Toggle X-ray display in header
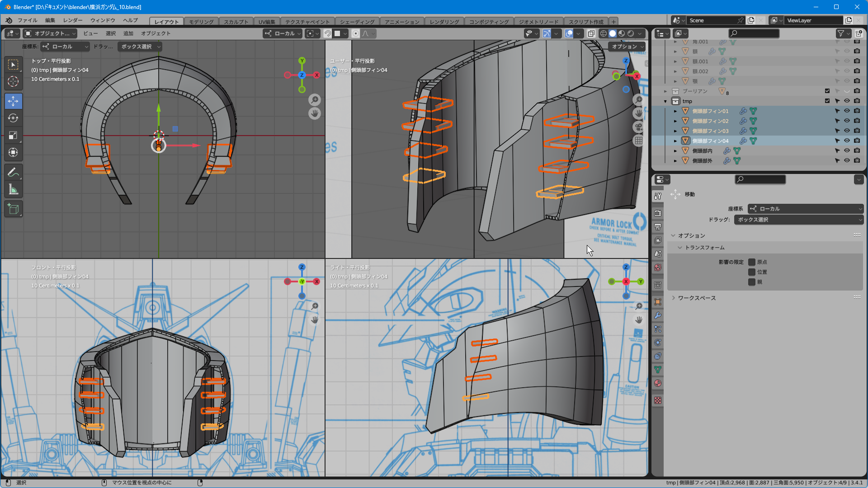This screenshot has height=488, width=868. coord(591,33)
